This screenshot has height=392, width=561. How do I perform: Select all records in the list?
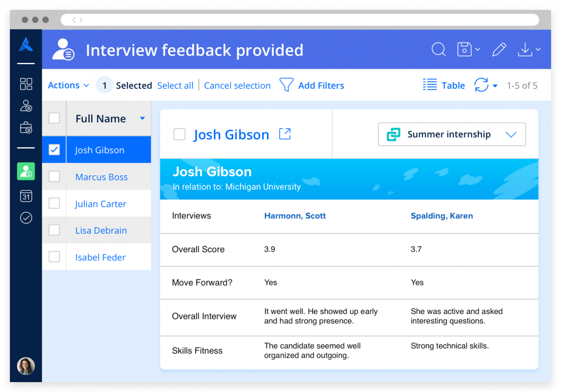(x=175, y=85)
